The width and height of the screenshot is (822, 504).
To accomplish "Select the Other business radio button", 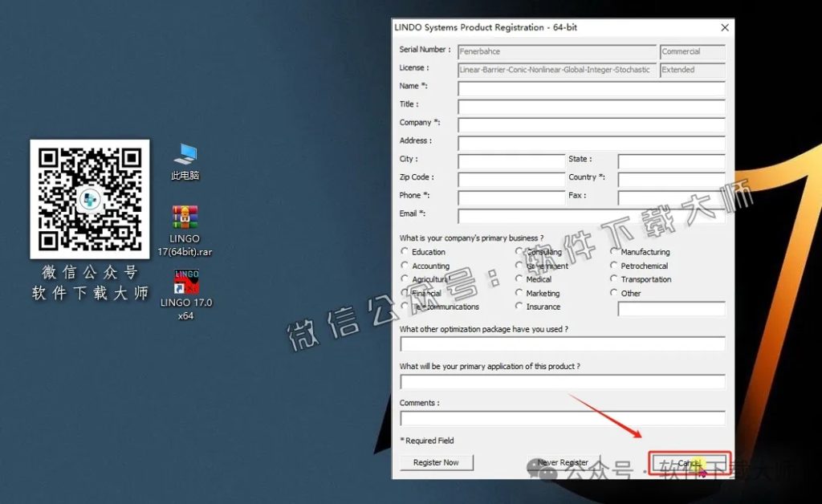I will pyautogui.click(x=614, y=293).
